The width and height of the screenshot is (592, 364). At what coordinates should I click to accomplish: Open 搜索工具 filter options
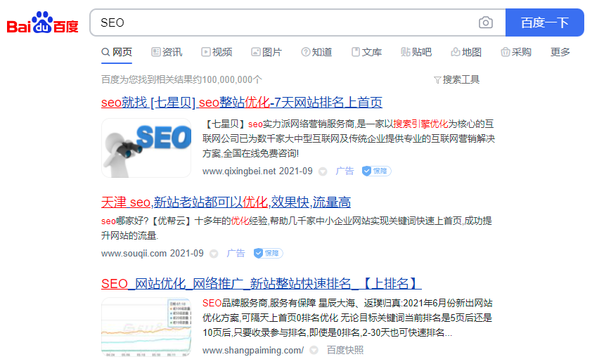click(x=456, y=79)
